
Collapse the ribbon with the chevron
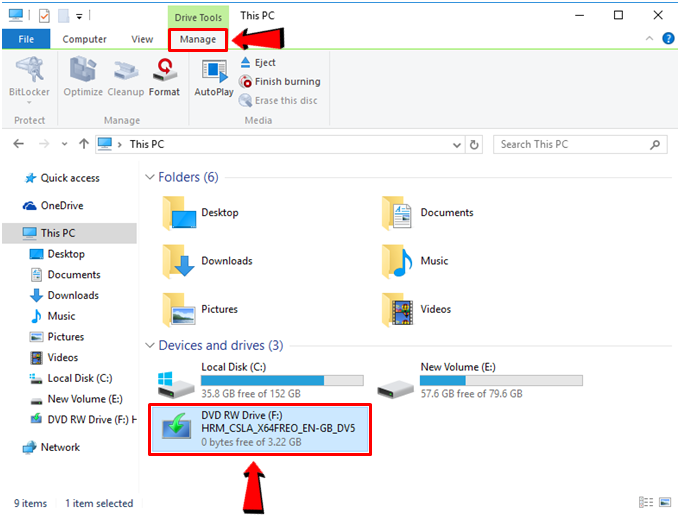[x=649, y=38]
